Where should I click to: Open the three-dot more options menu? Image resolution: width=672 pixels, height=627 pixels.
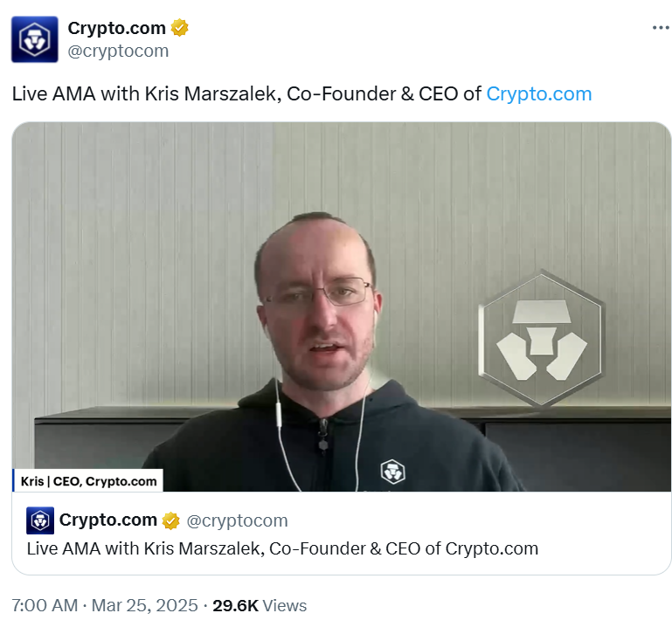(661, 28)
